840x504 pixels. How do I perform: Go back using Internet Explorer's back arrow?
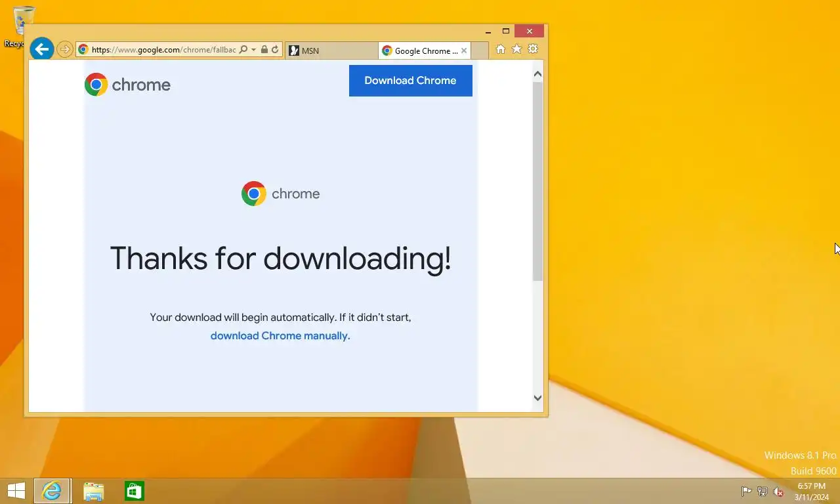(x=41, y=49)
